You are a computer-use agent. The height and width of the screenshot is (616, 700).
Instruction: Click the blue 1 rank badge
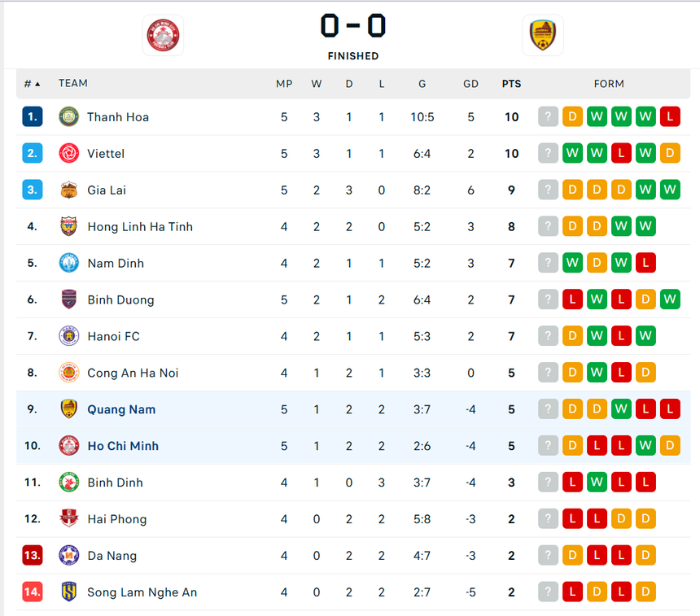tap(32, 116)
